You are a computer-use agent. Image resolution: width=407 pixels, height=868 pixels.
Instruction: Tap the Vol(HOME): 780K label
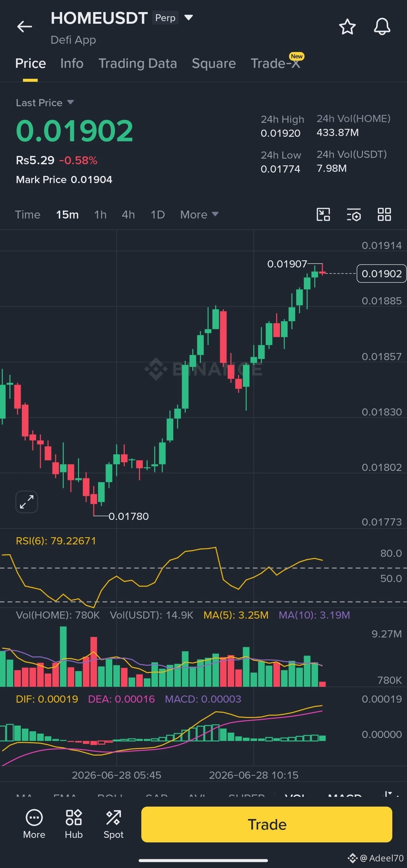click(x=58, y=615)
